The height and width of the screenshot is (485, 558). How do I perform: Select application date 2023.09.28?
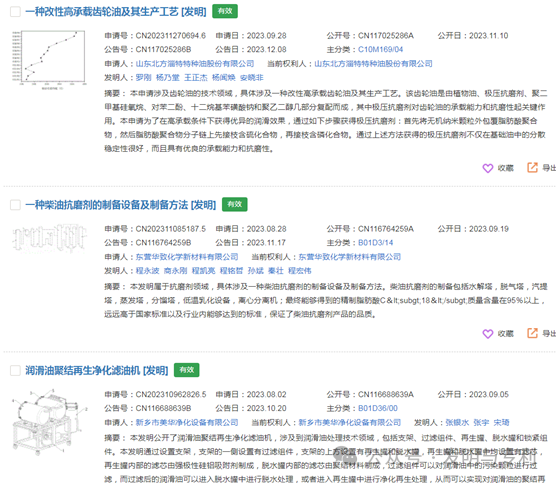click(x=267, y=36)
